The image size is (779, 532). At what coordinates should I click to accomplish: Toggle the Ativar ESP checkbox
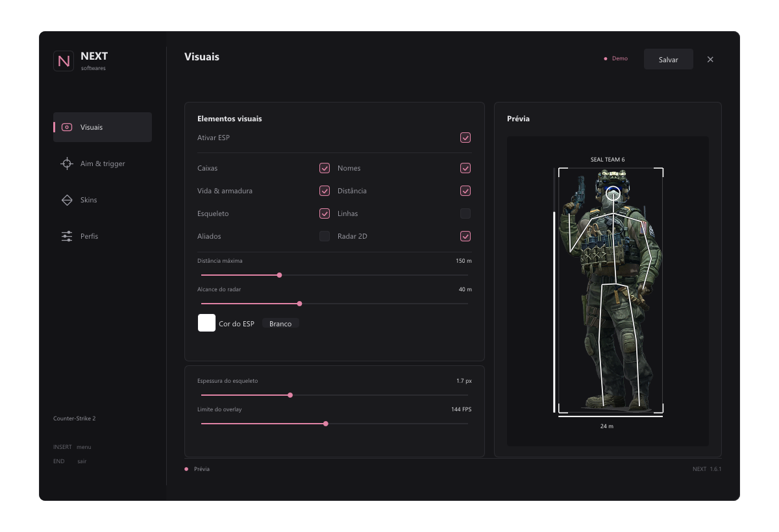pos(465,138)
